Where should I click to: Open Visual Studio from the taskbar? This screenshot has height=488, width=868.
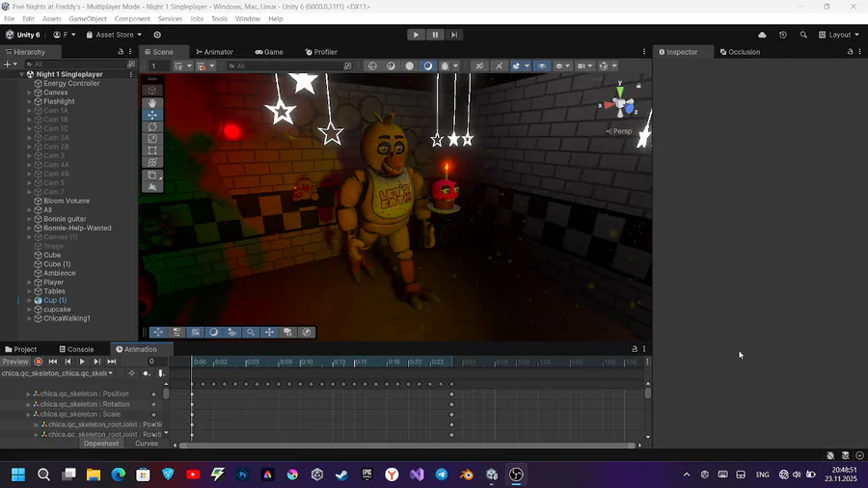[417, 474]
